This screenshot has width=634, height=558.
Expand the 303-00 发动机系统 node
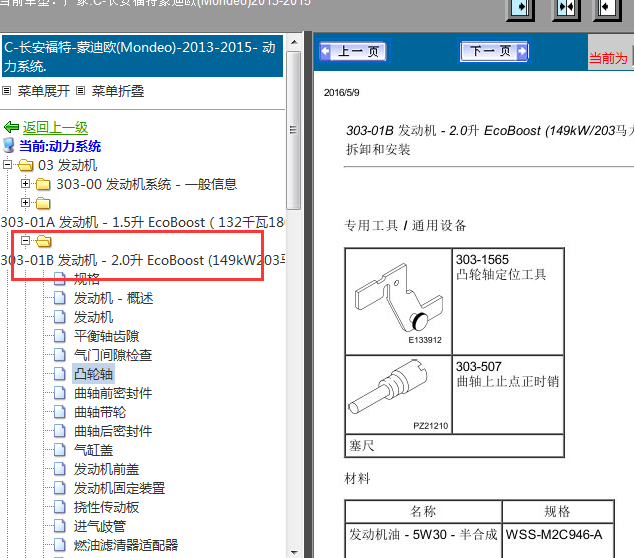coord(25,184)
